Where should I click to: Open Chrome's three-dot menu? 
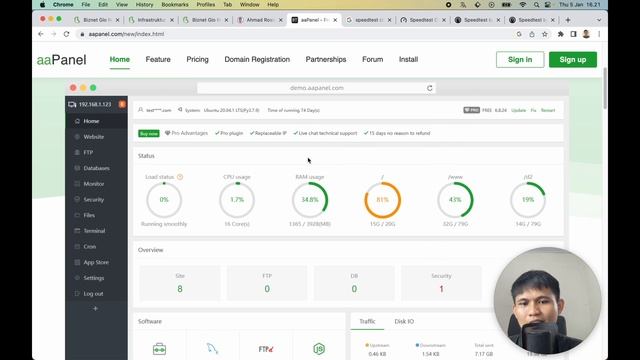pos(599,34)
